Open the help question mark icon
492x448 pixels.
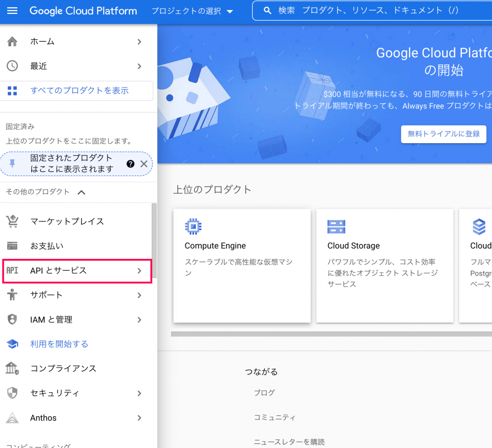click(131, 164)
